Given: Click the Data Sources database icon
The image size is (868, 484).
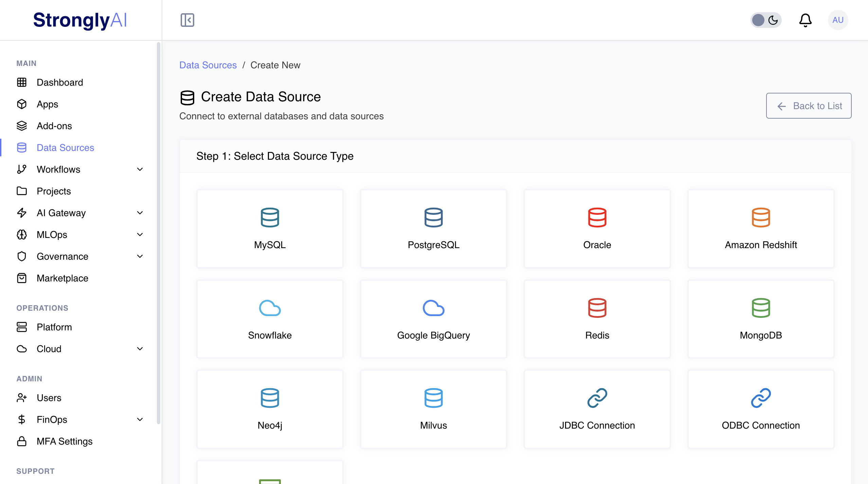Looking at the screenshot, I should (22, 148).
